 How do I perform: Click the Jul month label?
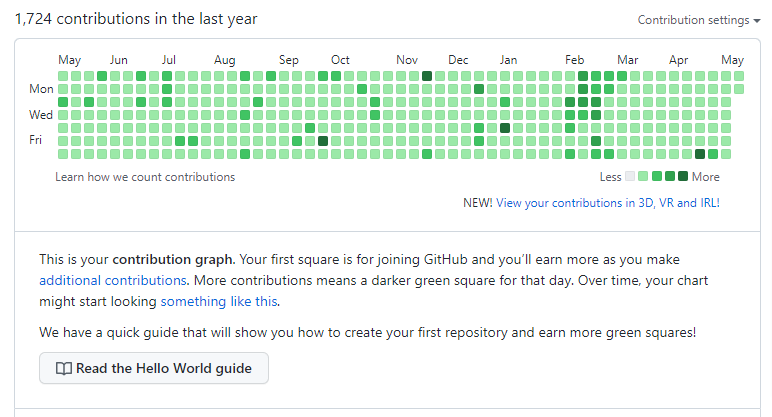point(169,60)
